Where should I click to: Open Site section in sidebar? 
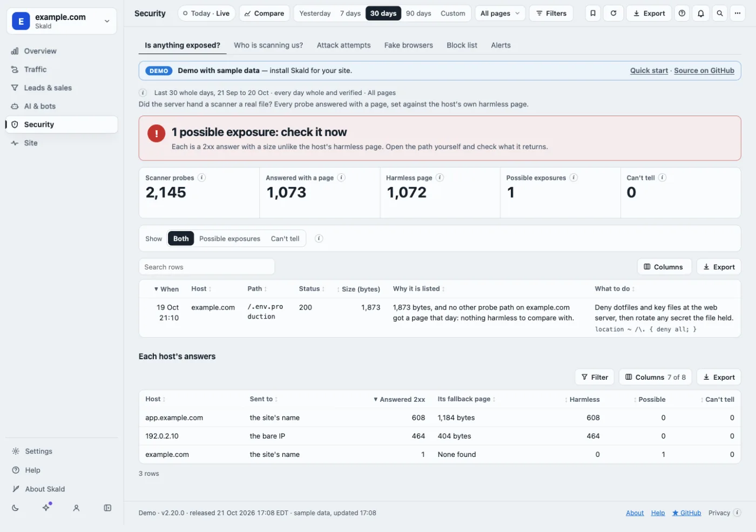click(62, 143)
